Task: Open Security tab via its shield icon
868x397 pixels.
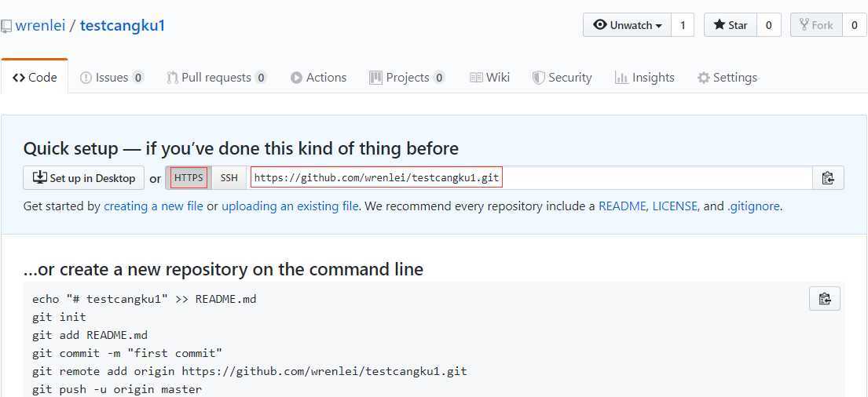Action: point(538,78)
